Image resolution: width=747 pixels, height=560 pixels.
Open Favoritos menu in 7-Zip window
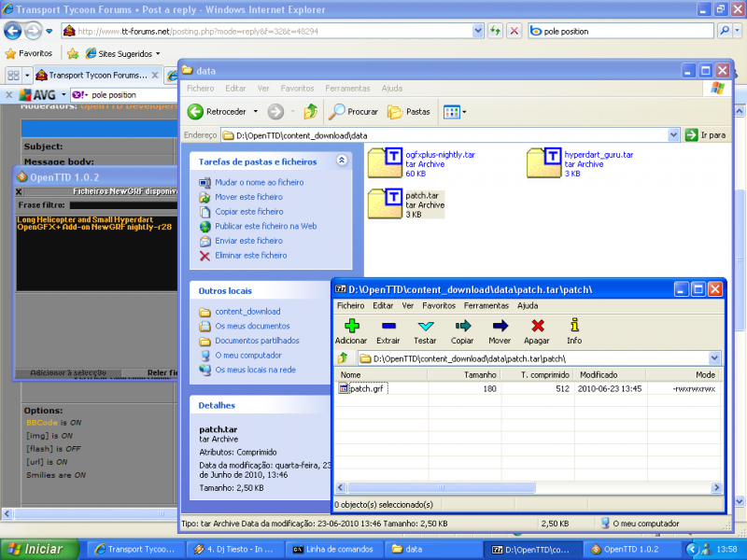[439, 306]
